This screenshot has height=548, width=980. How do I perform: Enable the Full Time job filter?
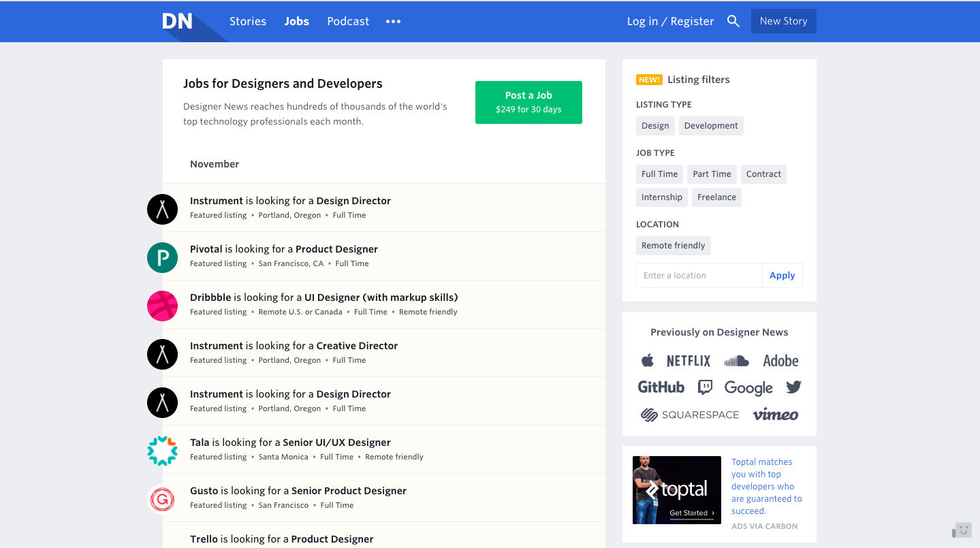(659, 174)
